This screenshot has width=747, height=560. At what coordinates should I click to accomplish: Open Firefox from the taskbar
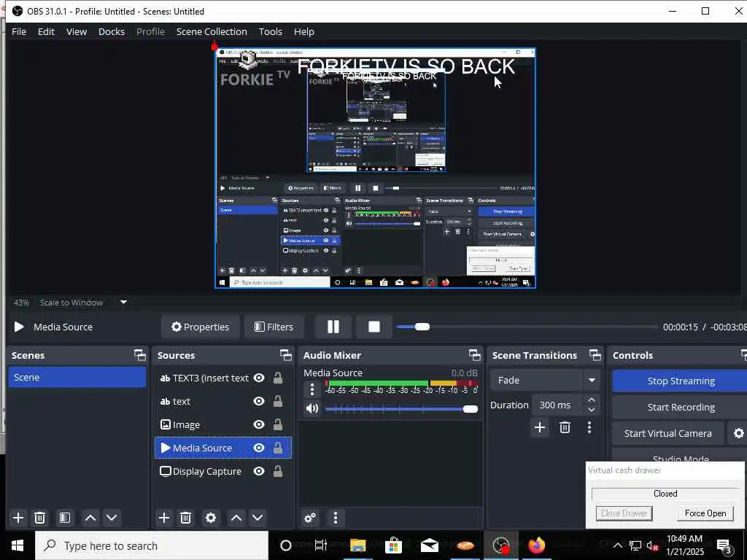[x=536, y=545]
